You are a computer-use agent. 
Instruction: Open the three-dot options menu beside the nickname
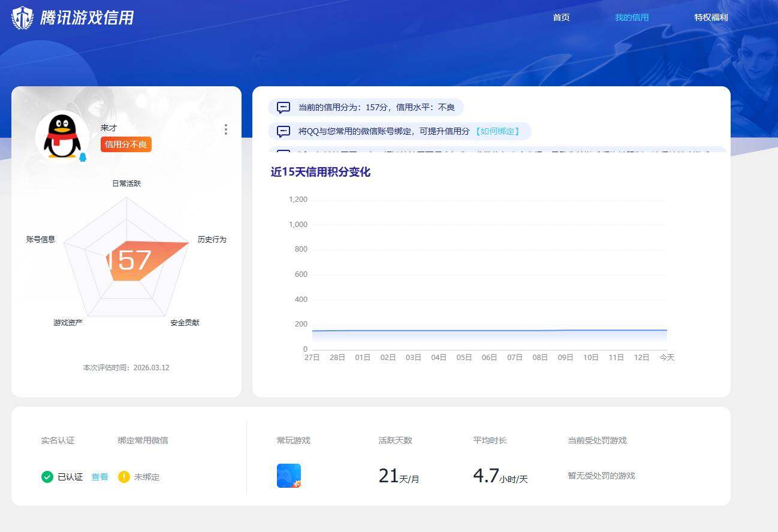[226, 129]
